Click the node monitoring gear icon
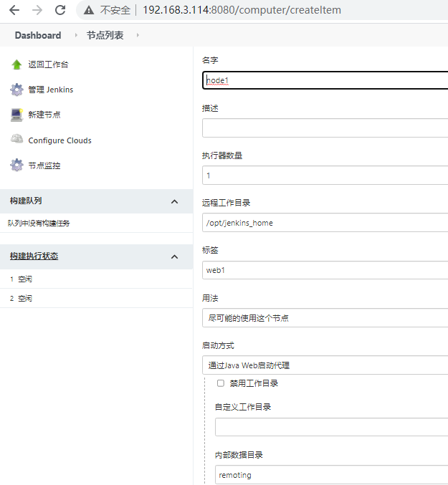 pyautogui.click(x=16, y=165)
